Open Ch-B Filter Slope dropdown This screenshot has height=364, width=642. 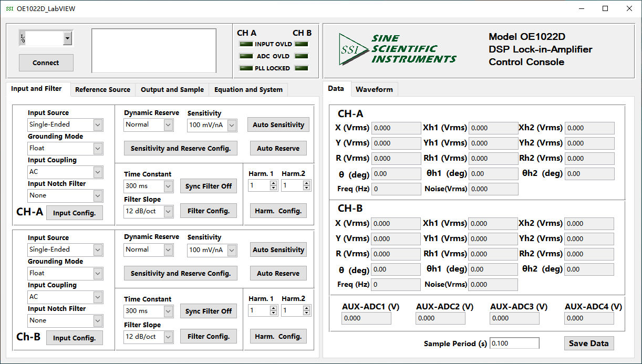pyautogui.click(x=168, y=337)
